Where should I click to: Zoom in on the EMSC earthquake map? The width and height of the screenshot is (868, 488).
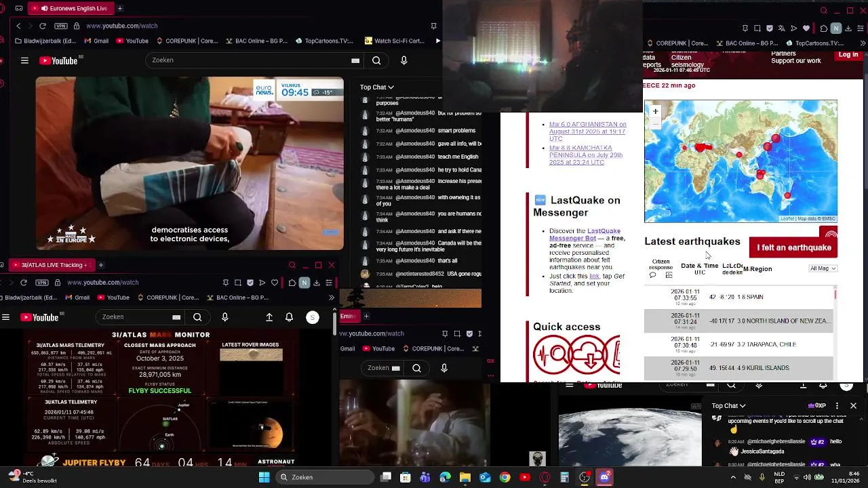(655, 111)
